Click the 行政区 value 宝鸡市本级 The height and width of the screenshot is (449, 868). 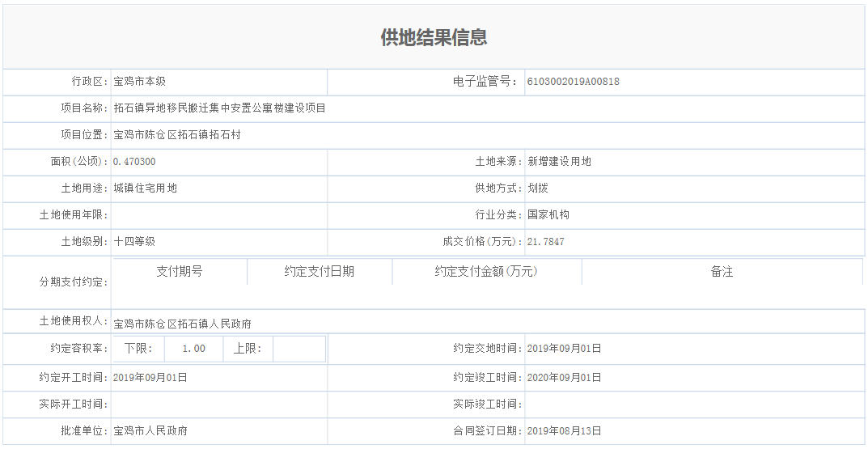(x=139, y=82)
